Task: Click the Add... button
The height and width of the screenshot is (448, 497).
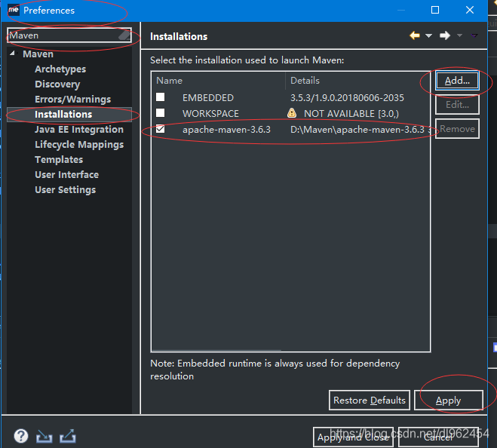Action: point(457,81)
